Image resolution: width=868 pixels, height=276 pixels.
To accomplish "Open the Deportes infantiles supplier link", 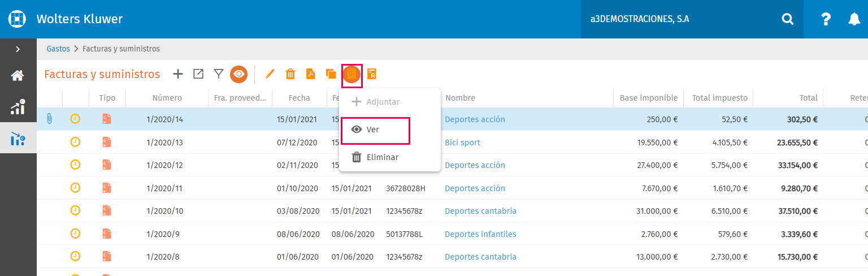I will [x=480, y=234].
